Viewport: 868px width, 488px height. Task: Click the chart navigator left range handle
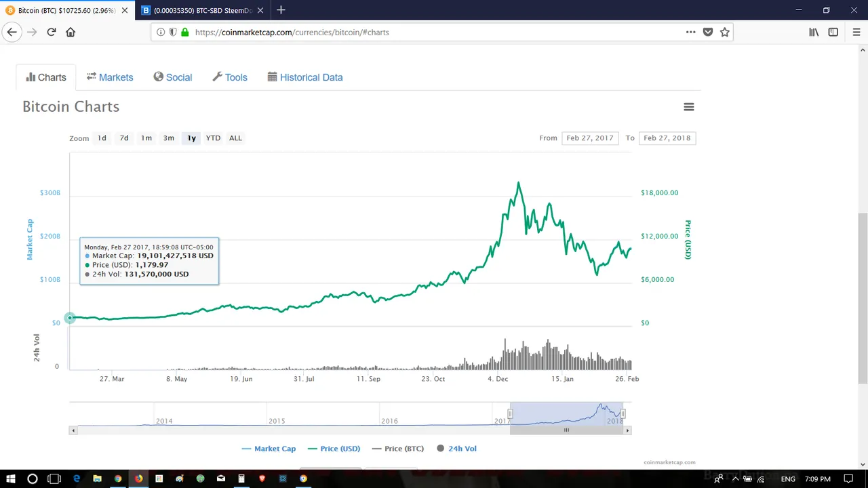(x=510, y=413)
